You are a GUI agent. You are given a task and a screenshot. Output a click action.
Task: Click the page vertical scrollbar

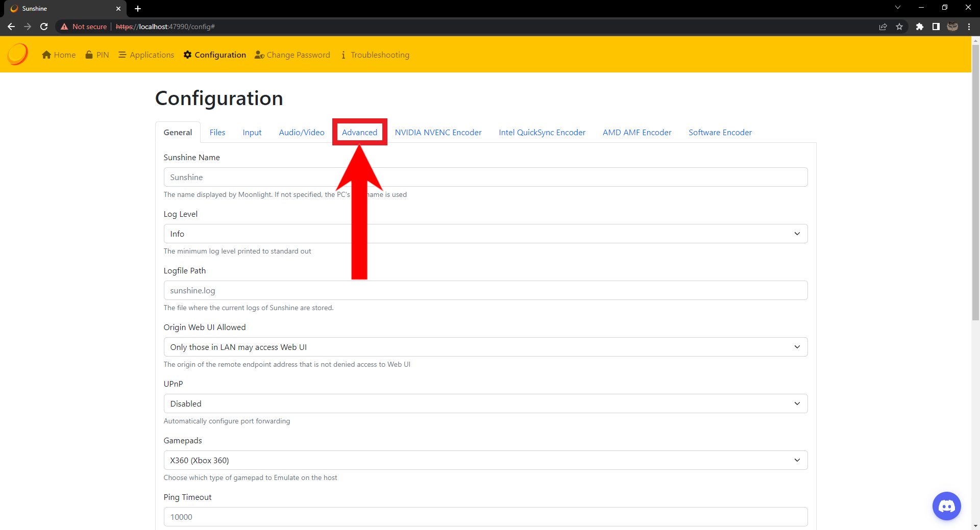point(975,183)
